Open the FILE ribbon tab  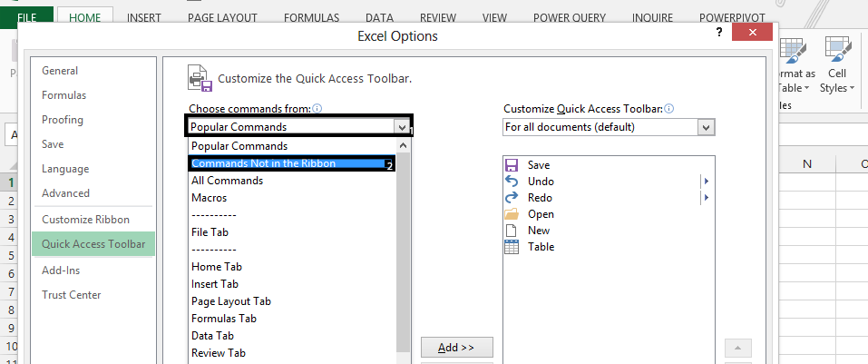(26, 18)
